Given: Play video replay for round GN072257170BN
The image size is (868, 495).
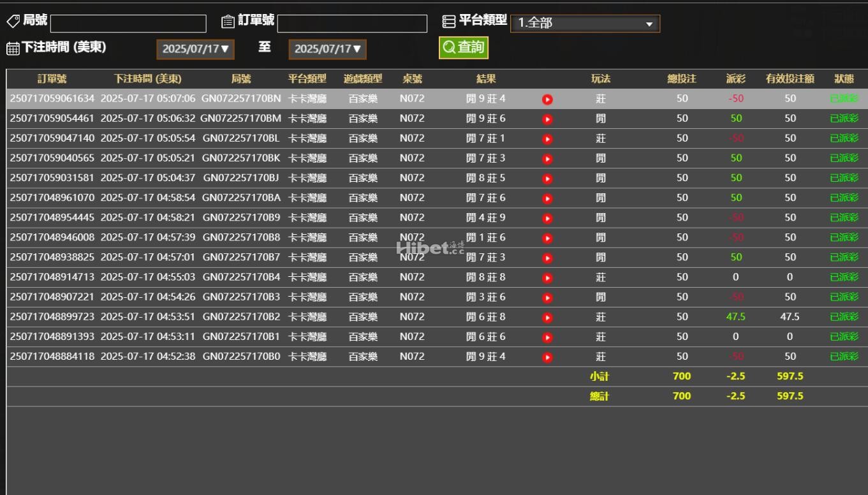Looking at the screenshot, I should coord(547,100).
